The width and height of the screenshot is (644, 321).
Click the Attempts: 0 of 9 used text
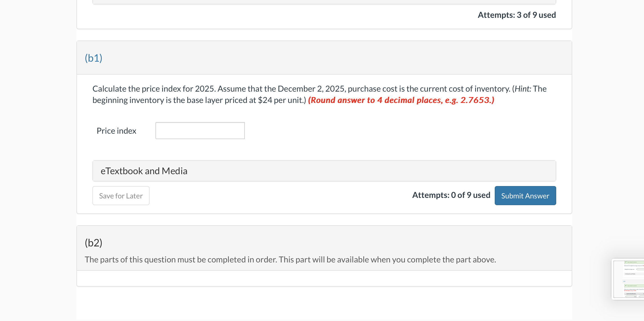pyautogui.click(x=451, y=195)
